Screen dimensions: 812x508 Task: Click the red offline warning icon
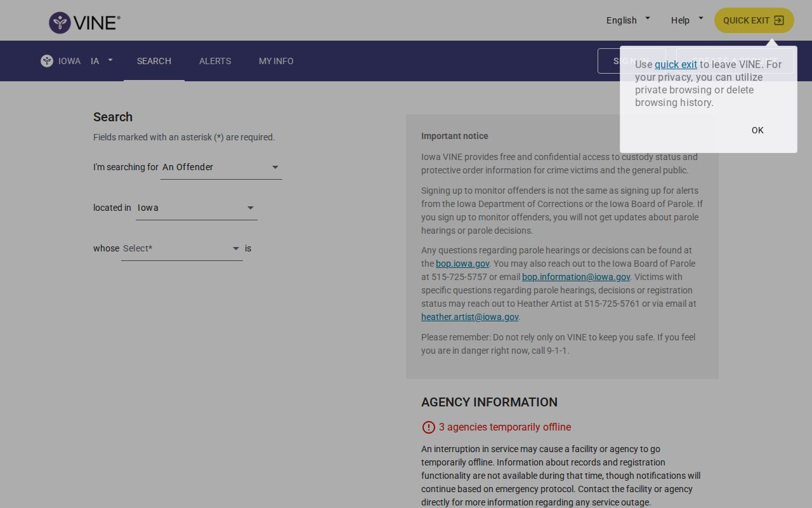429,427
